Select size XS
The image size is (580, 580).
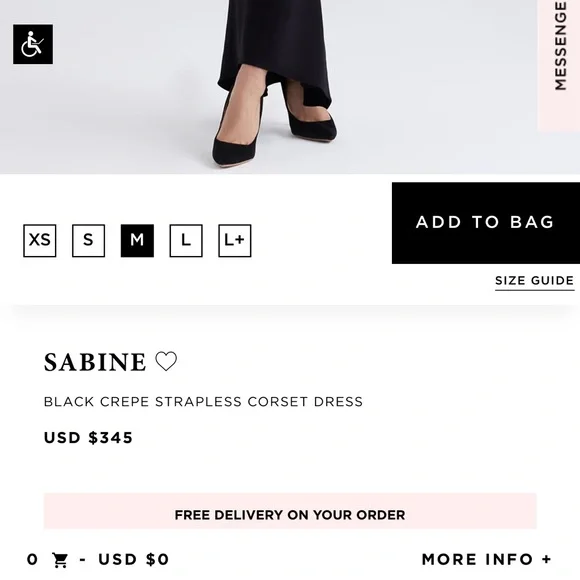click(40, 240)
